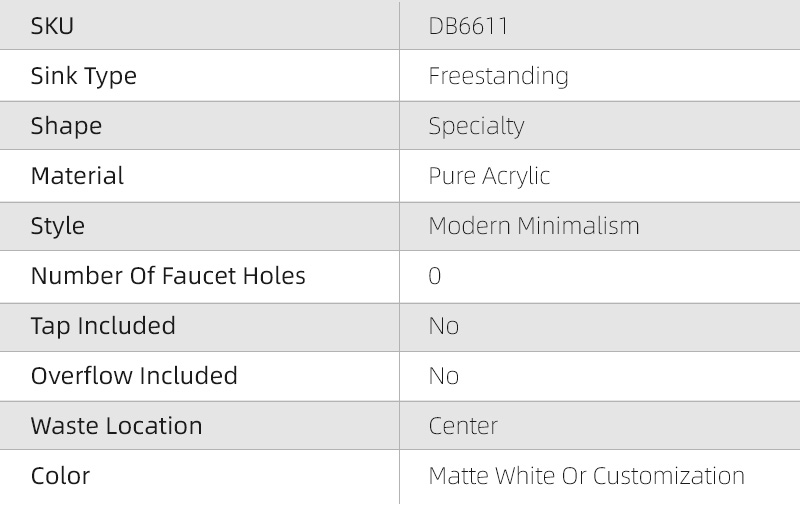The width and height of the screenshot is (800, 505).
Task: Select the faucet holes value 0
Action: coord(435,276)
